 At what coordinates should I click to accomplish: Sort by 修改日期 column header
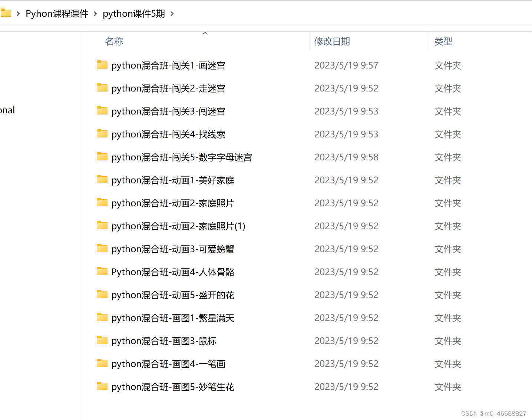coord(332,41)
